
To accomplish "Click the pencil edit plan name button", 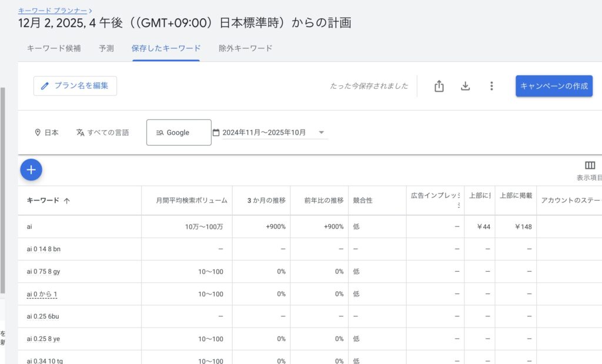I will pyautogui.click(x=75, y=86).
